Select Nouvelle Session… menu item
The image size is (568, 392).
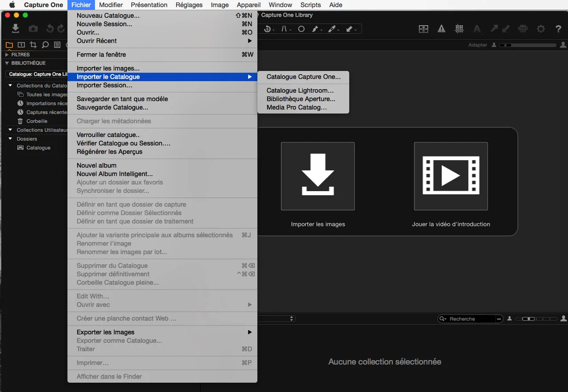tap(162, 24)
